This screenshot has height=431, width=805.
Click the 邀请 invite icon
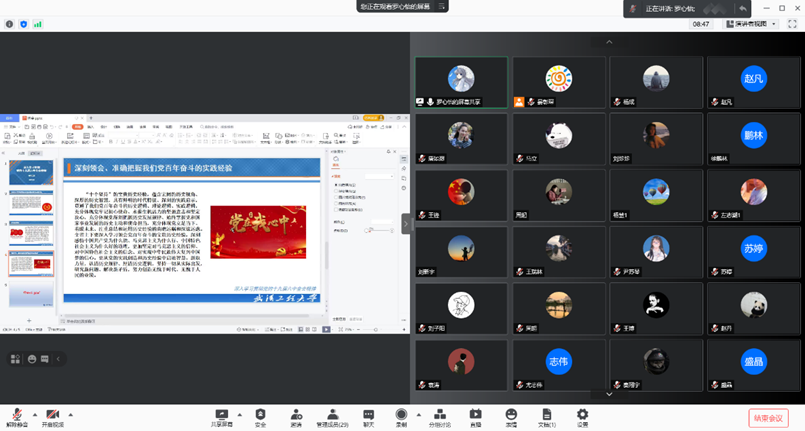tap(296, 414)
